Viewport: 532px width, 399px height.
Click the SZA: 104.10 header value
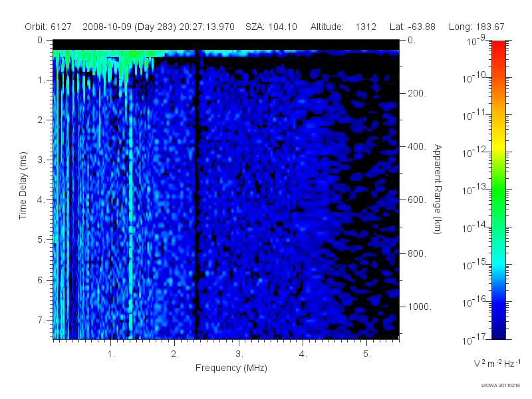click(x=271, y=27)
